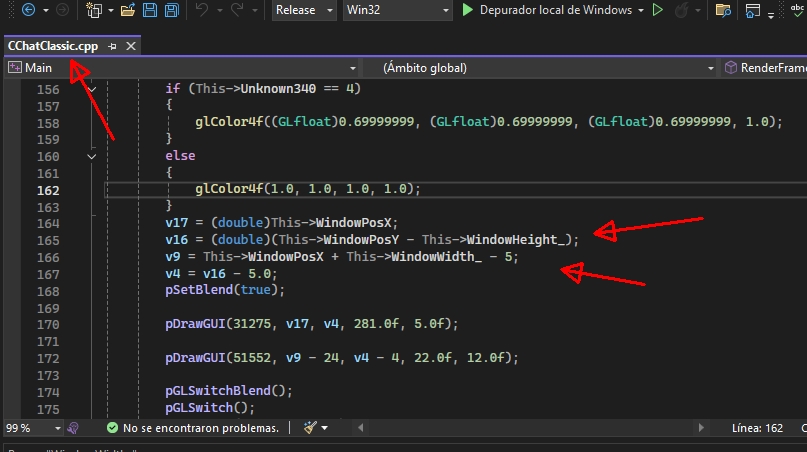Open the Release configuration dropdown

(304, 10)
